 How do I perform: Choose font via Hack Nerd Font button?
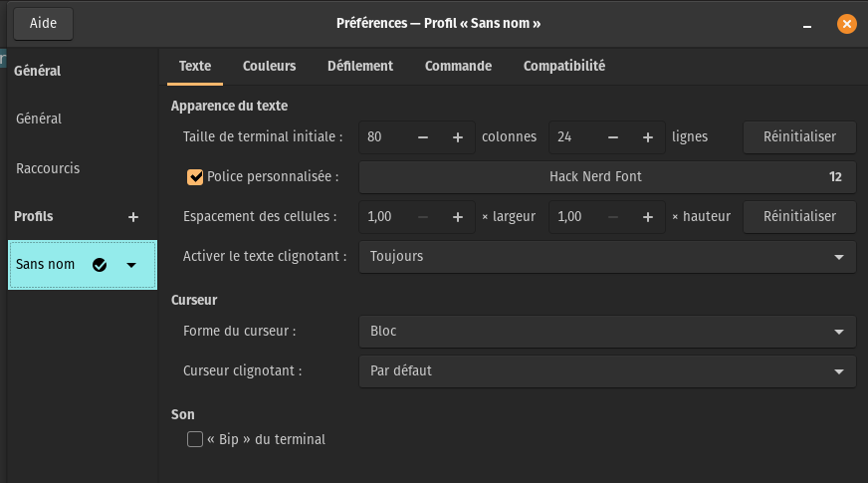(607, 177)
